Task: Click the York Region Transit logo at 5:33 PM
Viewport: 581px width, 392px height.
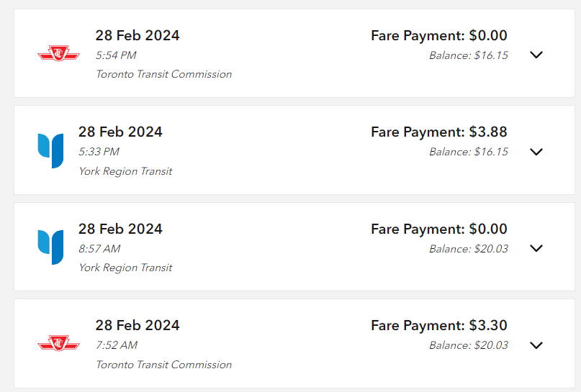Action: (x=50, y=150)
